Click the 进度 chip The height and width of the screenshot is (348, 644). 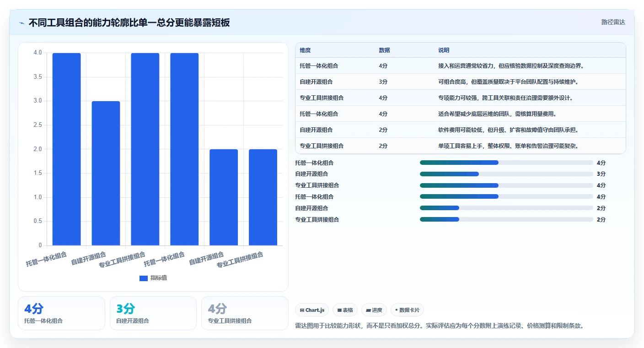[374, 310]
